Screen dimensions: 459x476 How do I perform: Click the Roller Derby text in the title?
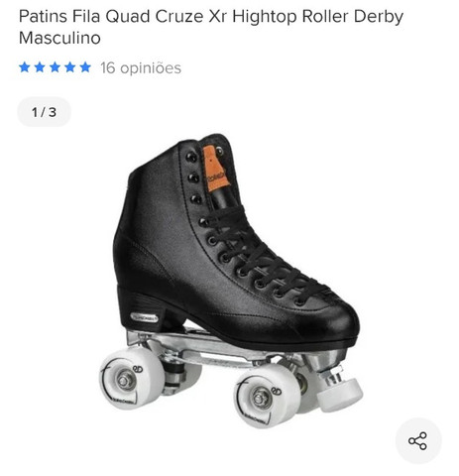coord(353,16)
